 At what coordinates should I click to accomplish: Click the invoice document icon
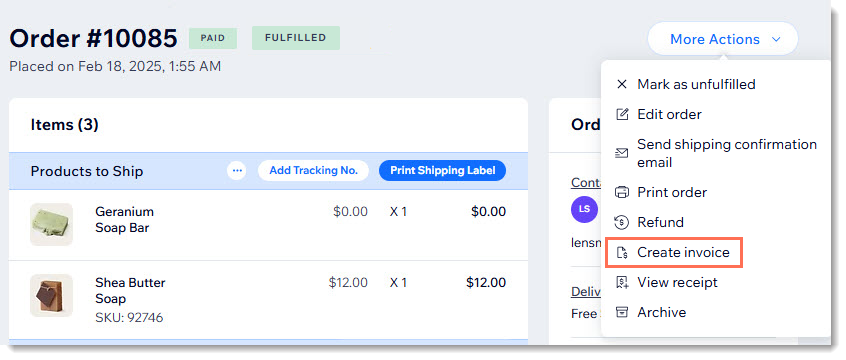click(x=622, y=253)
